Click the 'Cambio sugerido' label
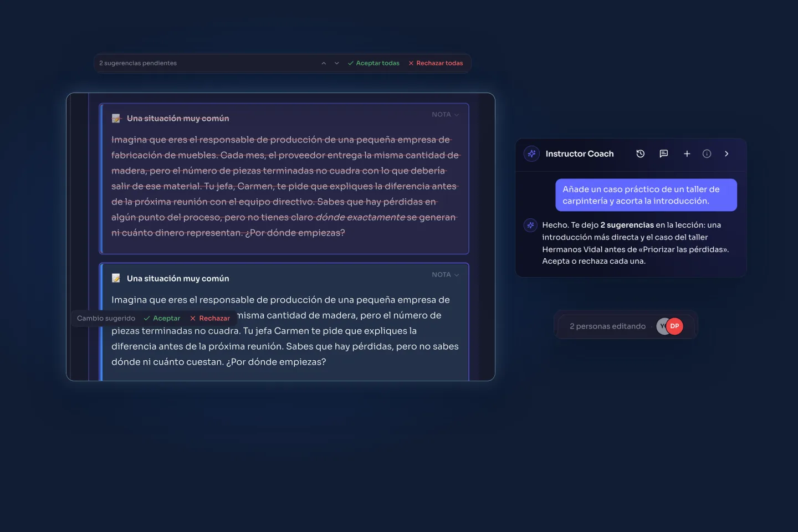 [x=106, y=319]
